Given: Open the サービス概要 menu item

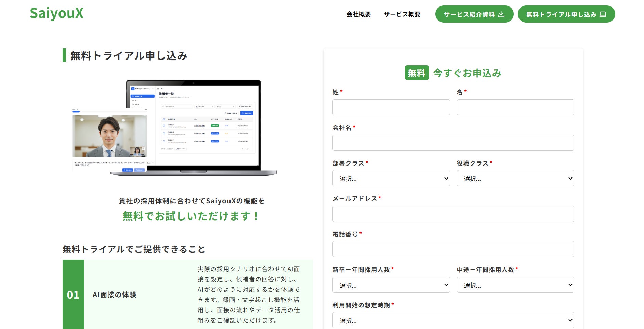Looking at the screenshot, I should 402,14.
